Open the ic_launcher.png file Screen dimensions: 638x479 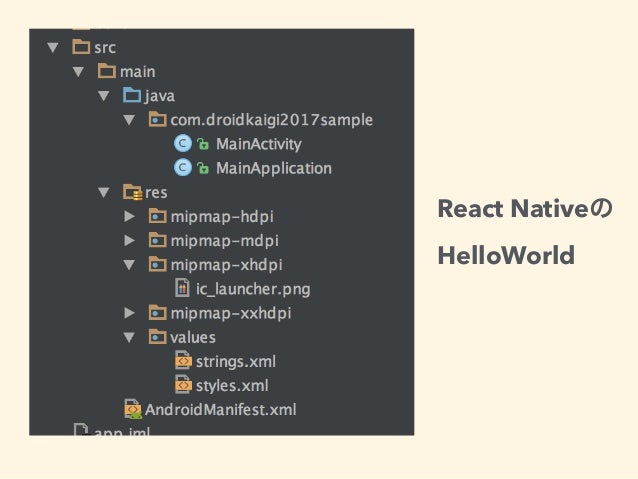pos(253,289)
